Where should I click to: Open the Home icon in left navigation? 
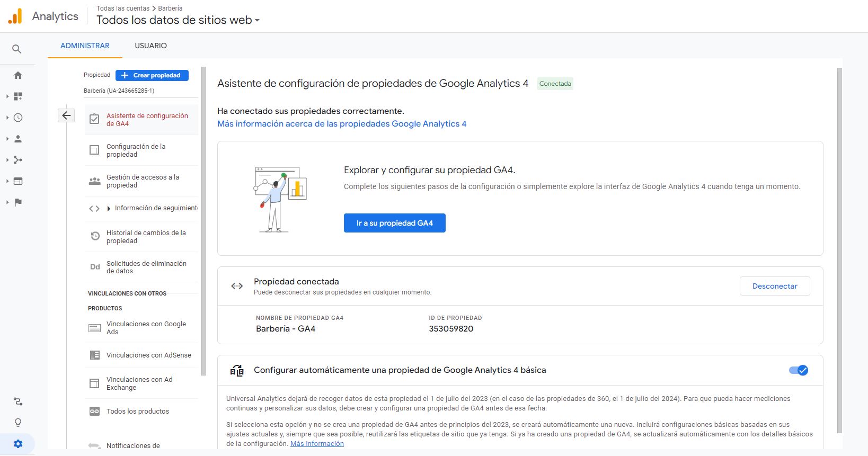click(18, 75)
